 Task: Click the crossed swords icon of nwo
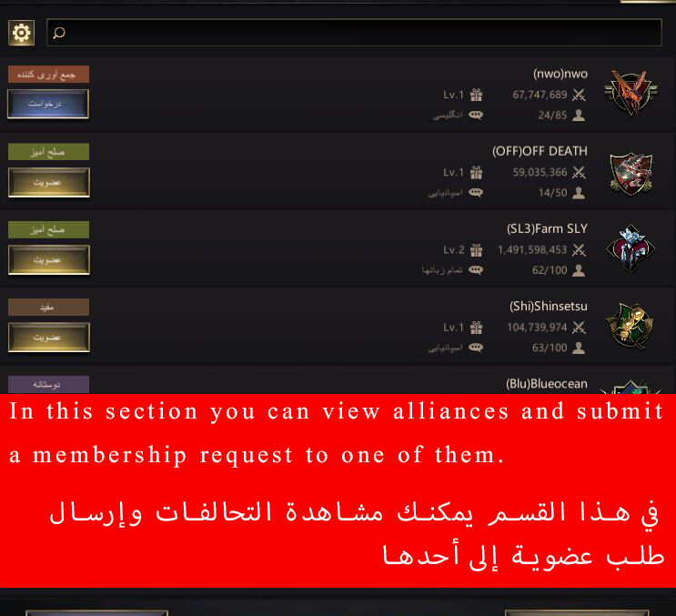tap(579, 95)
